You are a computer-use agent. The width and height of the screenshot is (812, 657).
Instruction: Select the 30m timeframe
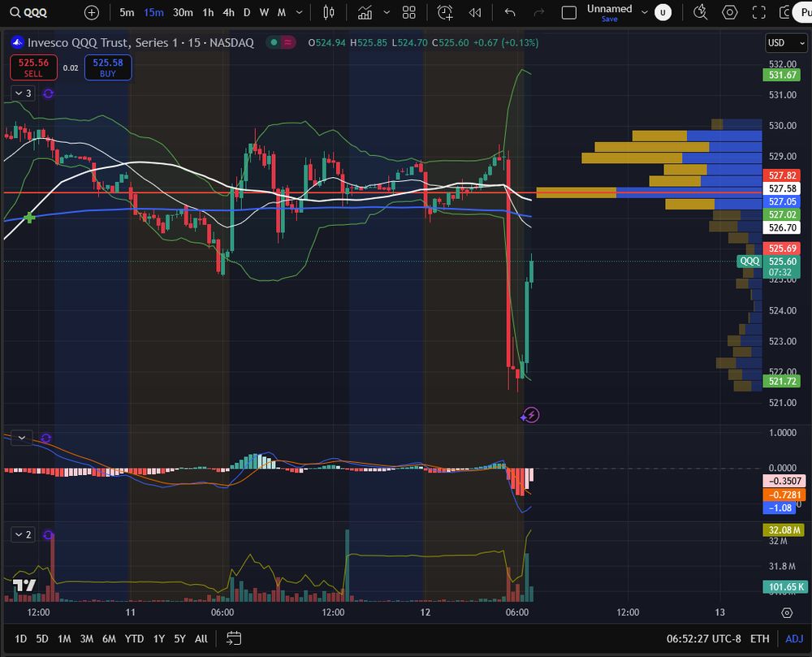(183, 12)
